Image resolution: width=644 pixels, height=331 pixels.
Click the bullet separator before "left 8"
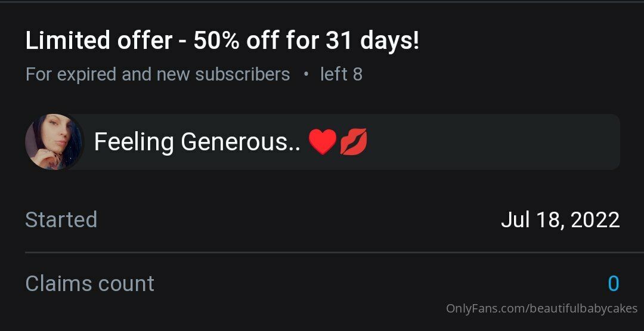point(305,75)
